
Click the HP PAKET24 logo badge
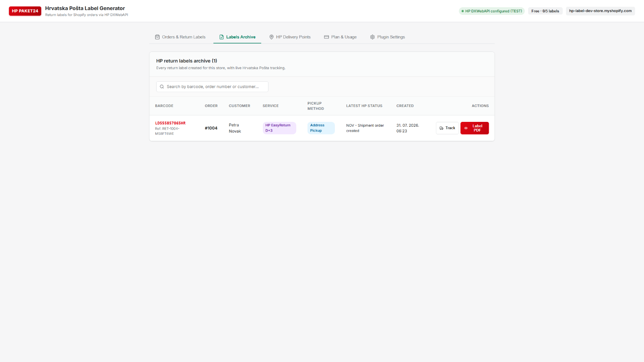(x=25, y=11)
